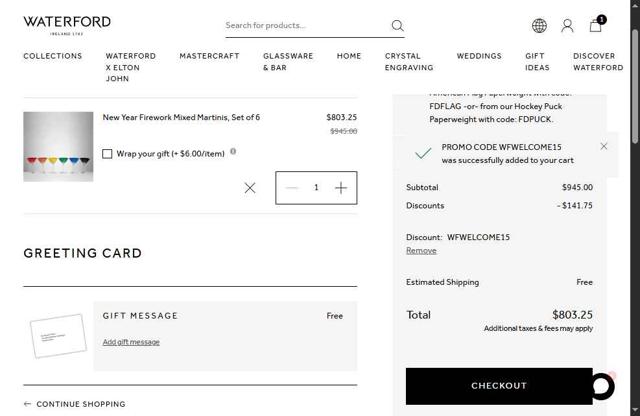Image resolution: width=640 pixels, height=416 pixels.
Task: Click the search magnifier icon
Action: (397, 26)
